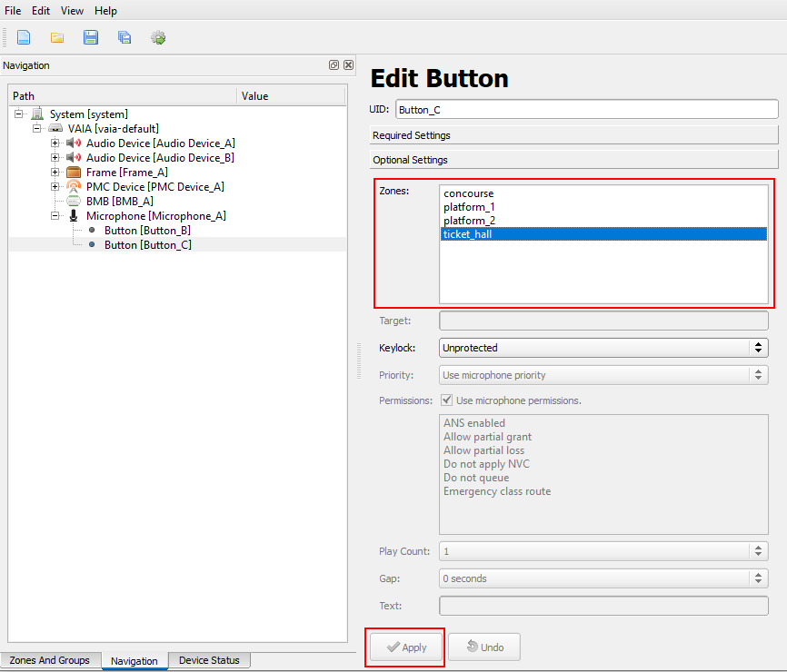Float the Navigation panel using undock icon
The image size is (787, 672).
[x=334, y=65]
